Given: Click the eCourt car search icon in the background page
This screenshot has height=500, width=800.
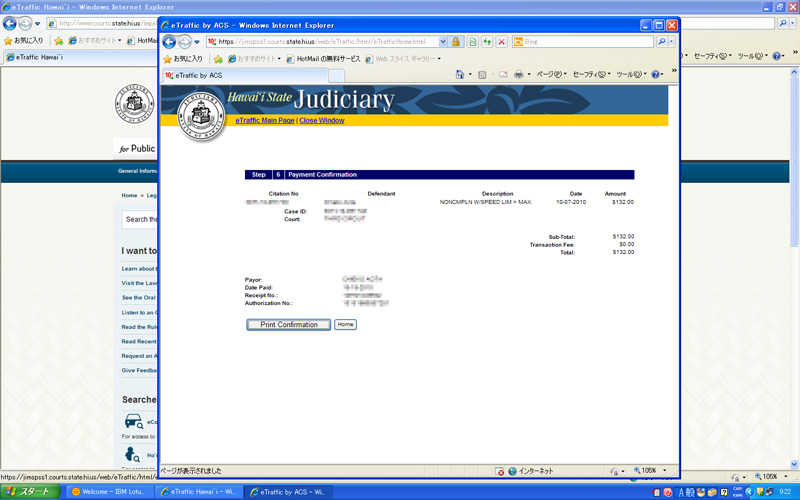Looking at the screenshot, I should pos(134,421).
